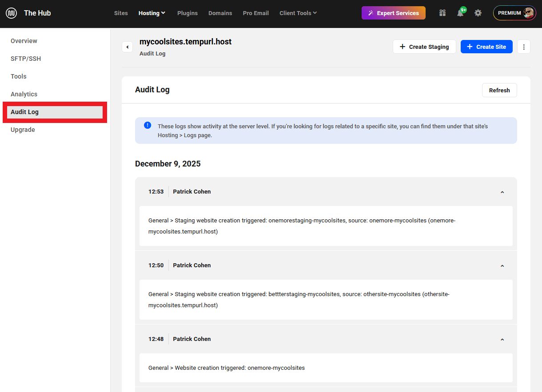
Task: Collapse the 12:50 Patrick Cohen log entry
Action: click(502, 266)
